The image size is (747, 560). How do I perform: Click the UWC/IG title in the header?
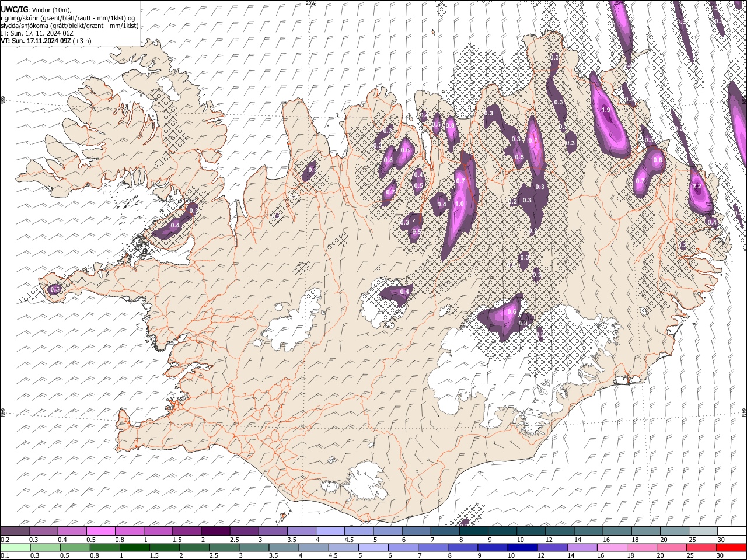14,10
